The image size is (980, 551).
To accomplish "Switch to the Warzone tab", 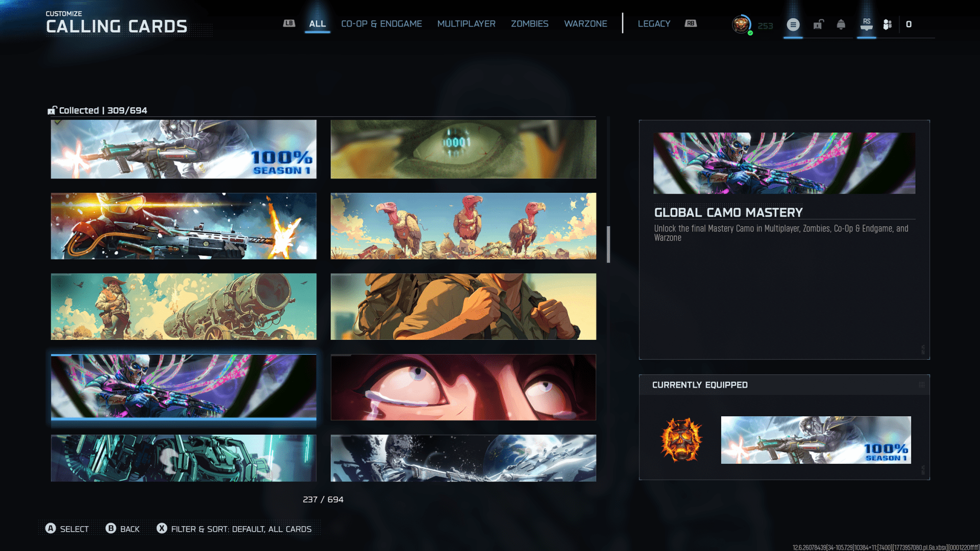I will pyautogui.click(x=585, y=24).
